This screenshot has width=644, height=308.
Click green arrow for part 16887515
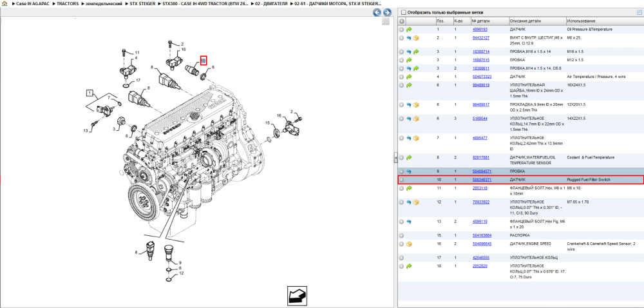[x=409, y=60]
